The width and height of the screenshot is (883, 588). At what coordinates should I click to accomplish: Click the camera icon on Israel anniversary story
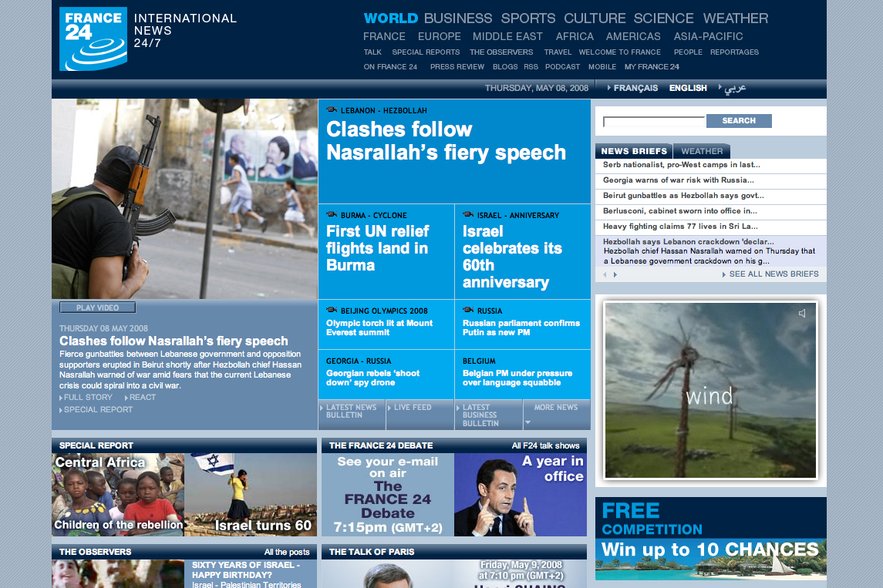pos(467,217)
